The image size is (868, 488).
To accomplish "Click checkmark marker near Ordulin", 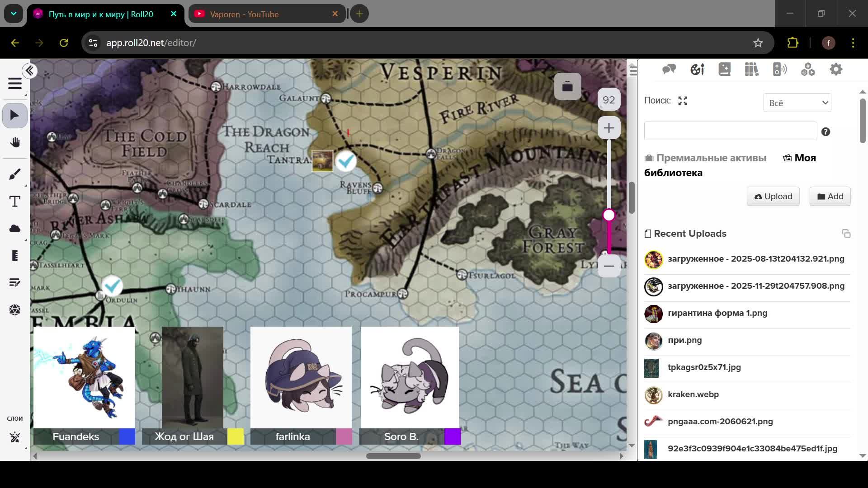I will pos(112,286).
